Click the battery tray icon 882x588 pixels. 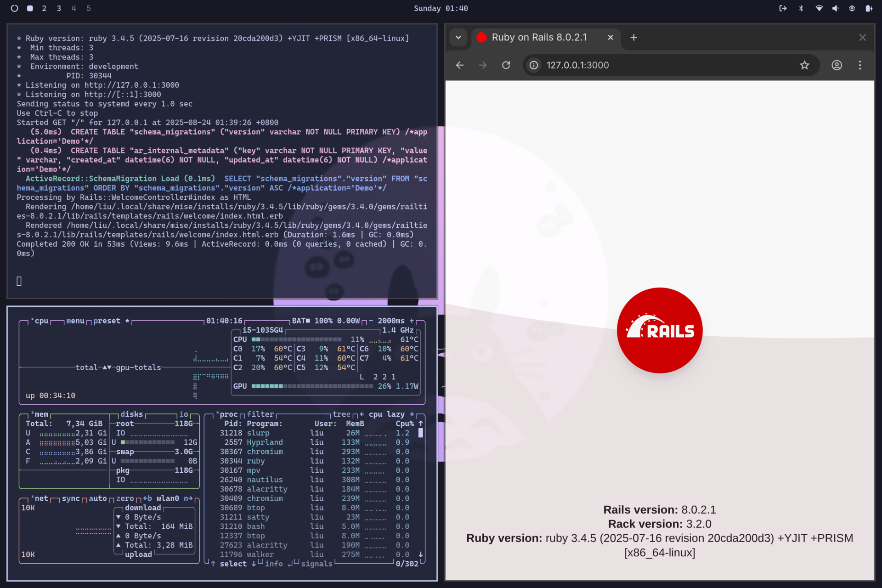pos(869,8)
